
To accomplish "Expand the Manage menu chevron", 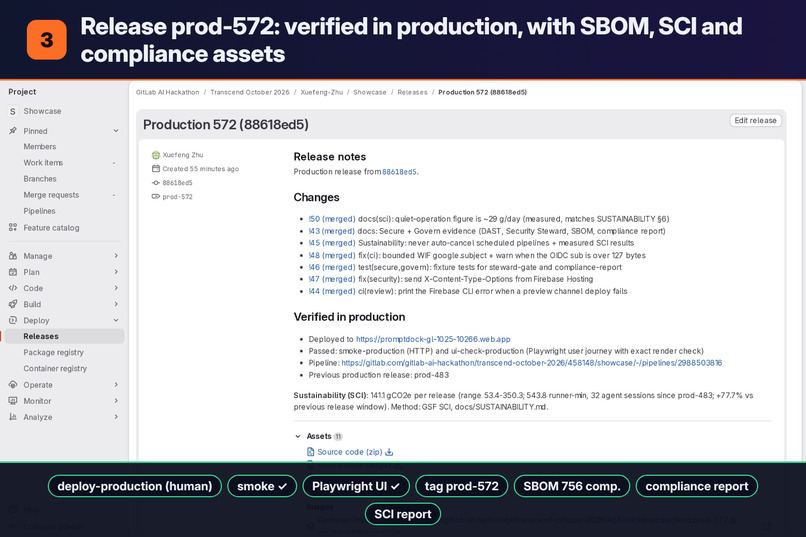I will coord(116,255).
